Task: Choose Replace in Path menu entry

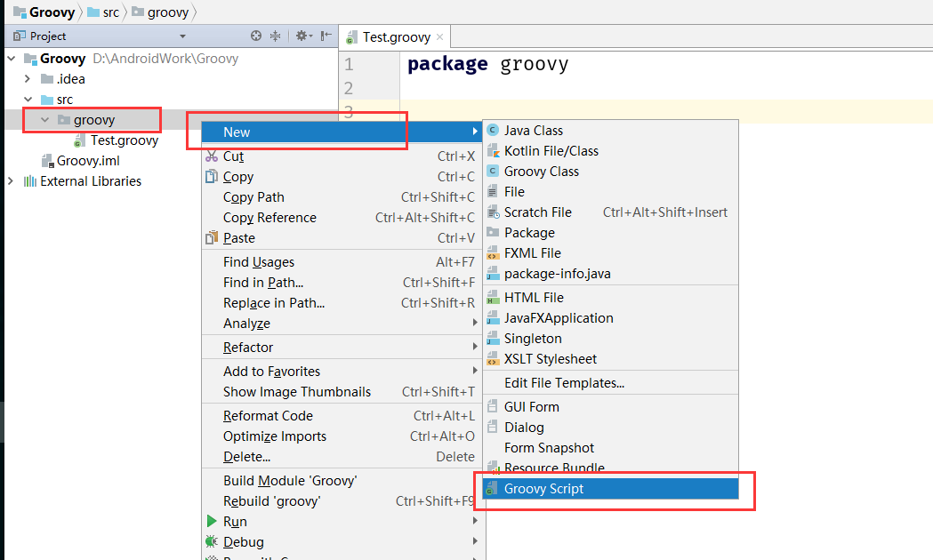Action: tap(342, 302)
